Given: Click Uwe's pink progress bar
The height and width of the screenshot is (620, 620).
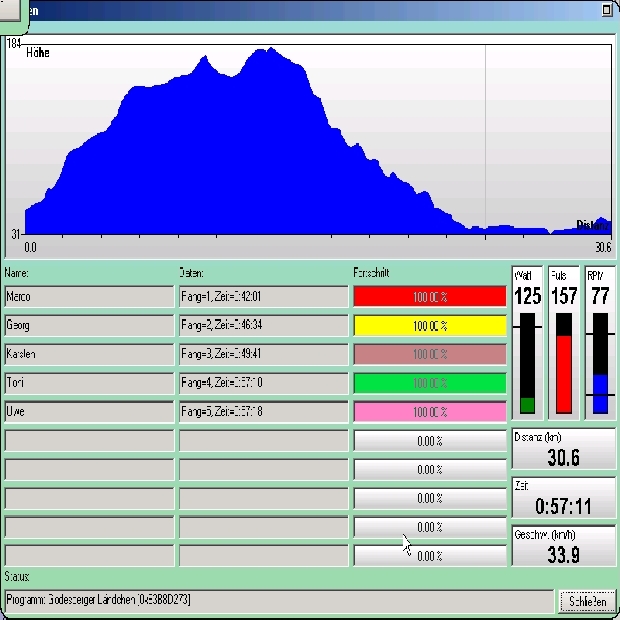Looking at the screenshot, I should coord(430,412).
